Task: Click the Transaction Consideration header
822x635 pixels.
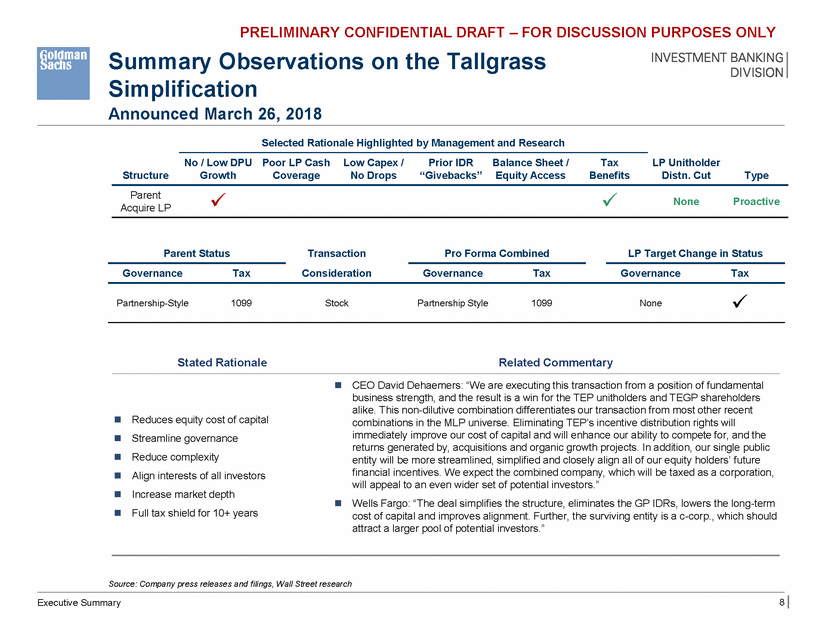Action: click(x=337, y=263)
